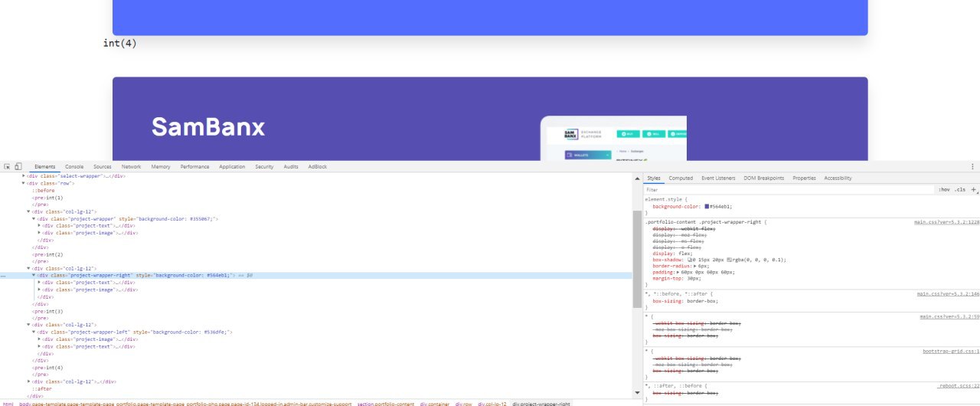Viewport: 980px width, 406px height.
Task: Expand the select-wrapper div node
Action: pyautogui.click(x=24, y=176)
